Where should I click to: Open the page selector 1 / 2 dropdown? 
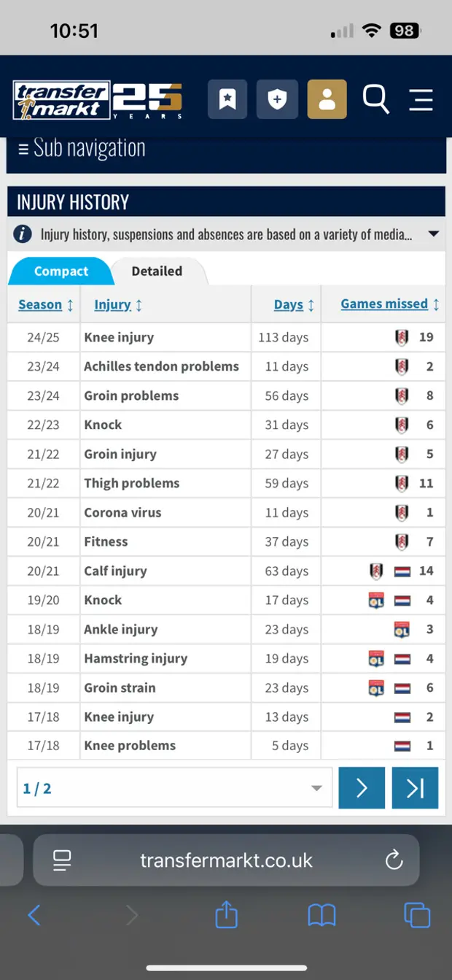pos(174,788)
